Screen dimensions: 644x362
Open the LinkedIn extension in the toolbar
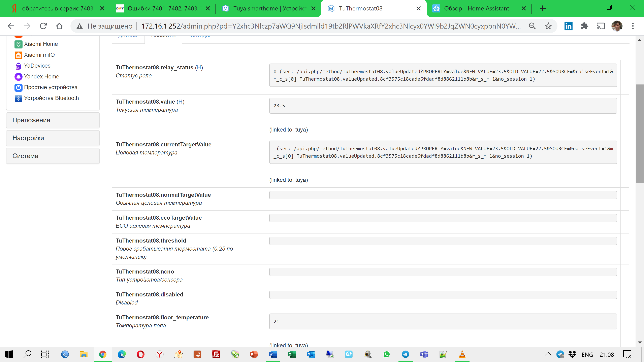click(568, 26)
